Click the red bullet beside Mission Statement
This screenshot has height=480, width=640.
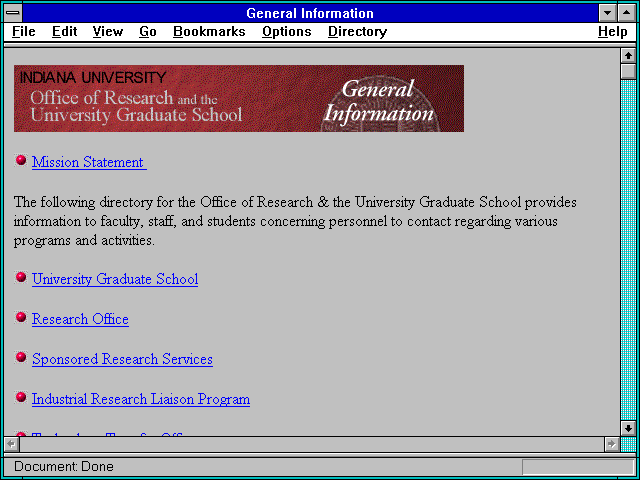(x=21, y=160)
